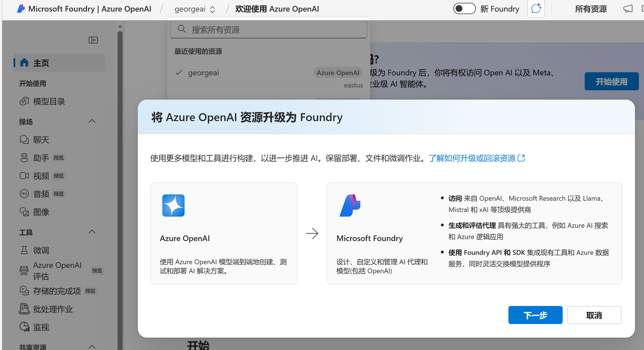
Task: Click the megaphone announcements icon
Action: [x=628, y=9]
